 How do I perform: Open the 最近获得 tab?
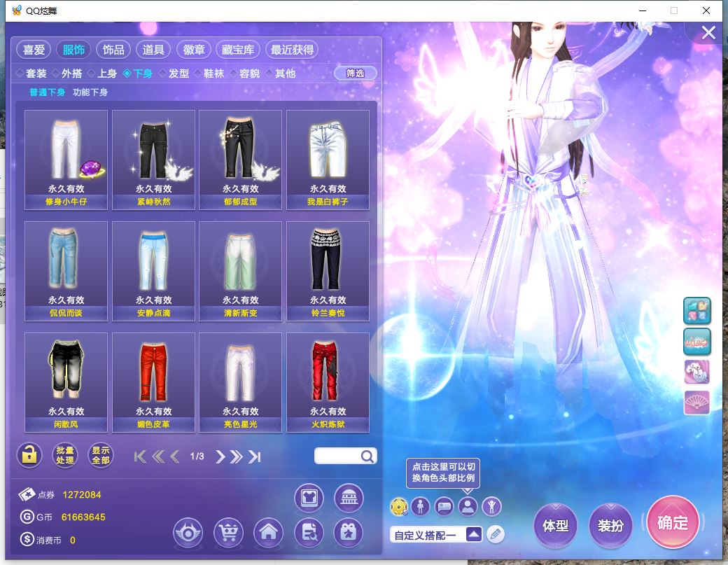[292, 50]
